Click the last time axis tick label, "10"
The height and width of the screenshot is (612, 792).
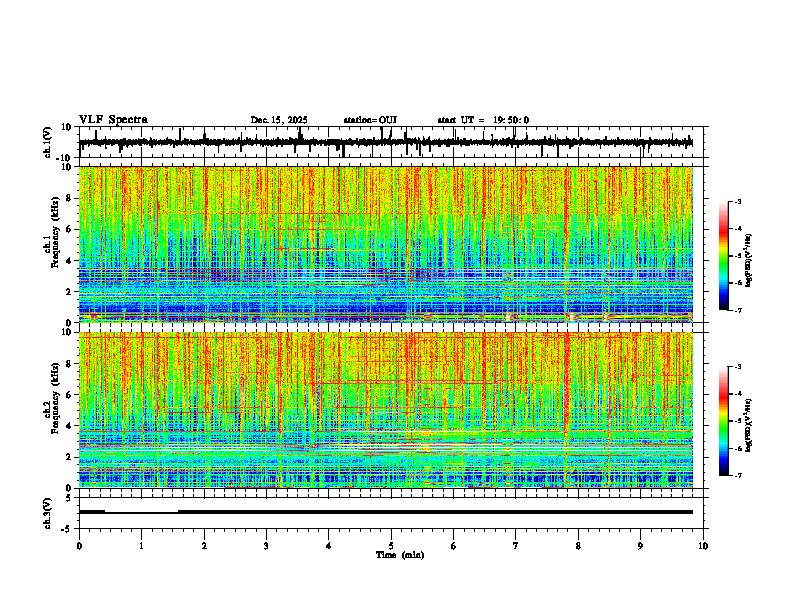703,546
